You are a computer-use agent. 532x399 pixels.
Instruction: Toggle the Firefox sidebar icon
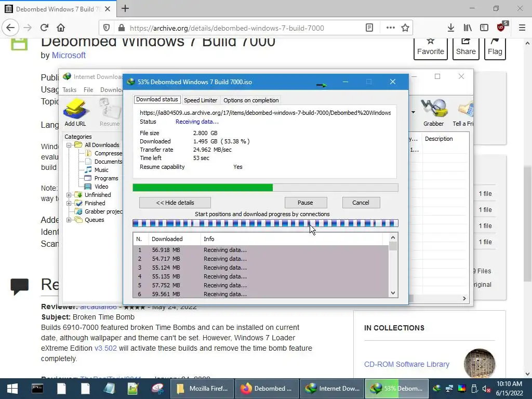[484, 28]
